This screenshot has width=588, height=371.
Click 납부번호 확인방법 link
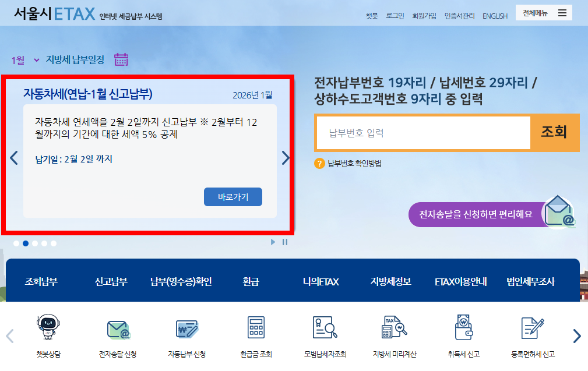pyautogui.click(x=354, y=164)
